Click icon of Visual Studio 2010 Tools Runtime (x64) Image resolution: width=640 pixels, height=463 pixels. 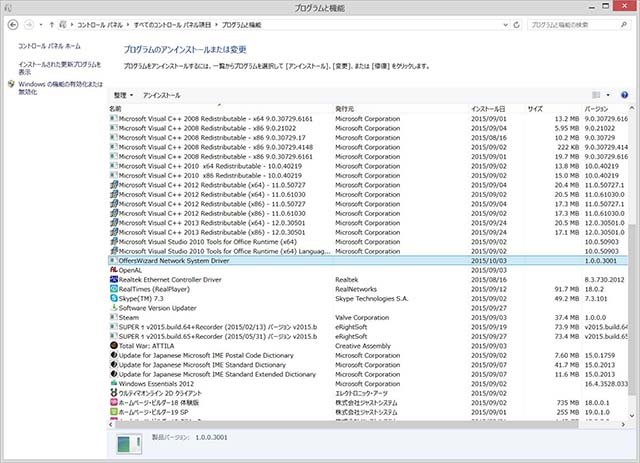tap(114, 241)
